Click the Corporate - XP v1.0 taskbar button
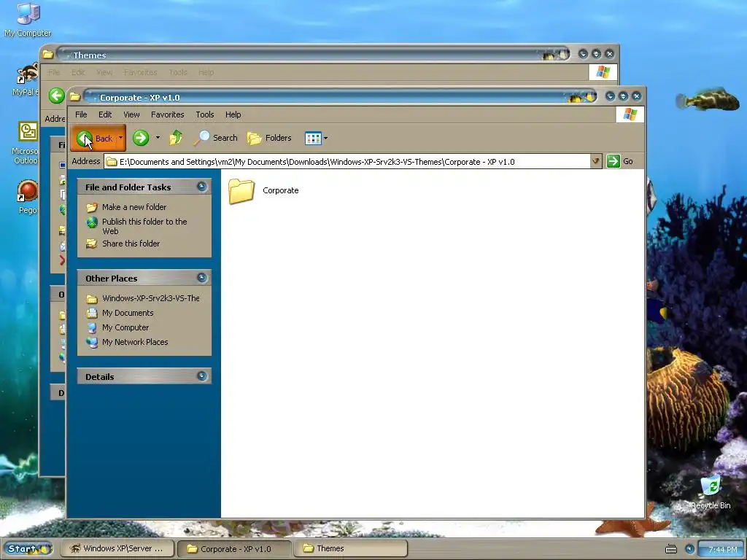 [x=233, y=548]
